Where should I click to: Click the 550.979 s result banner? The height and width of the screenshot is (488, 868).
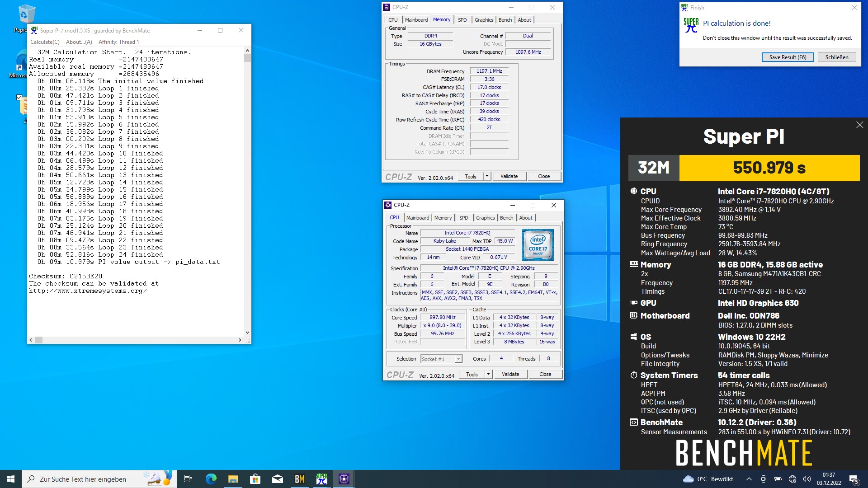point(769,168)
